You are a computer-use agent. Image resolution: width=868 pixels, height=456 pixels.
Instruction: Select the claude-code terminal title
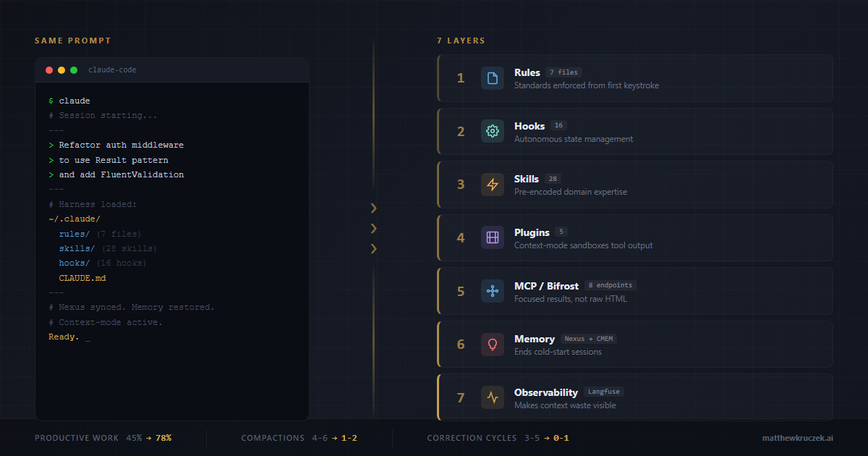(112, 70)
